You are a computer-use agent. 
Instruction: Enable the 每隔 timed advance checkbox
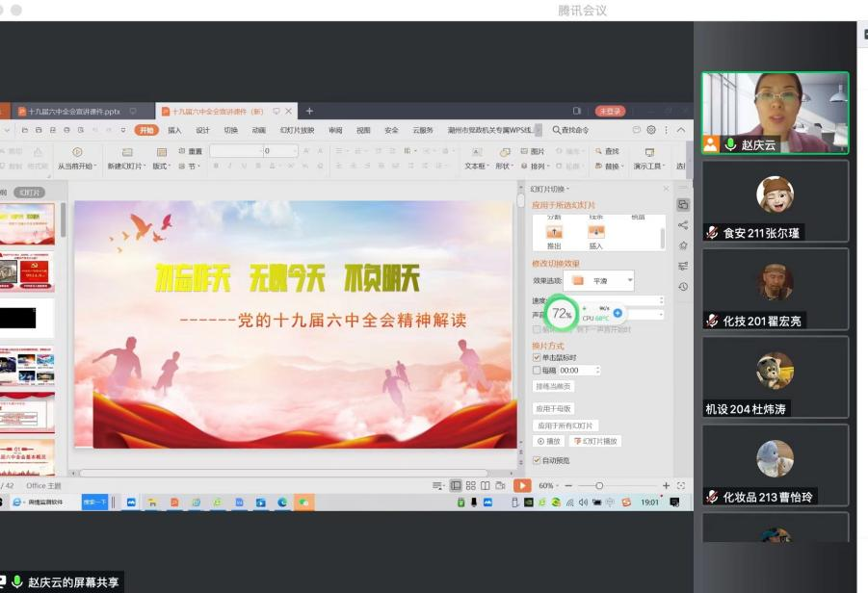[537, 370]
